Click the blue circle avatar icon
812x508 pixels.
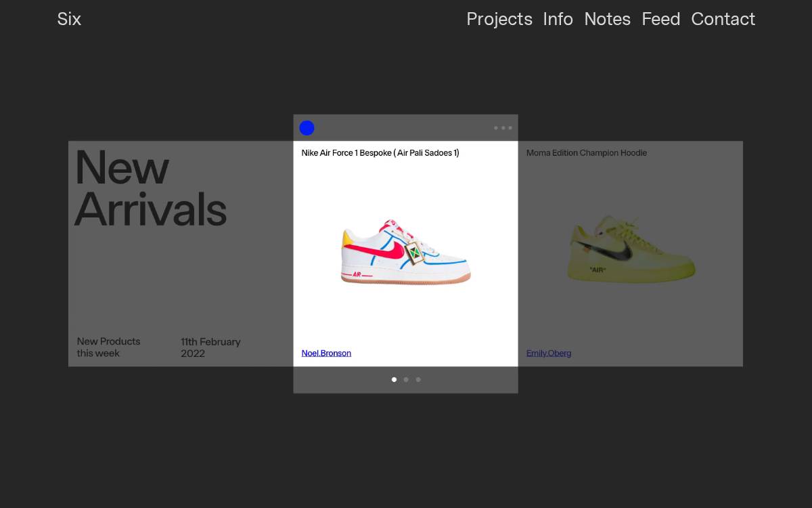click(x=307, y=128)
